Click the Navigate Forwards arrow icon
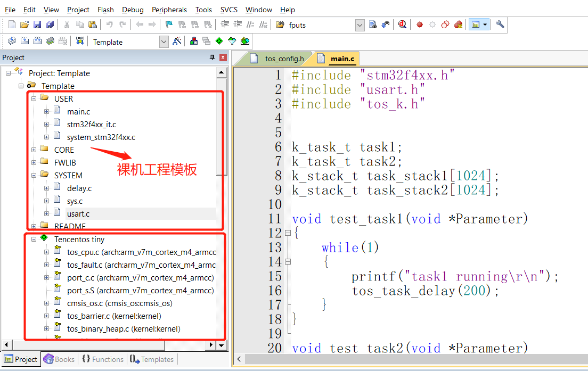The width and height of the screenshot is (588, 371). click(x=152, y=24)
